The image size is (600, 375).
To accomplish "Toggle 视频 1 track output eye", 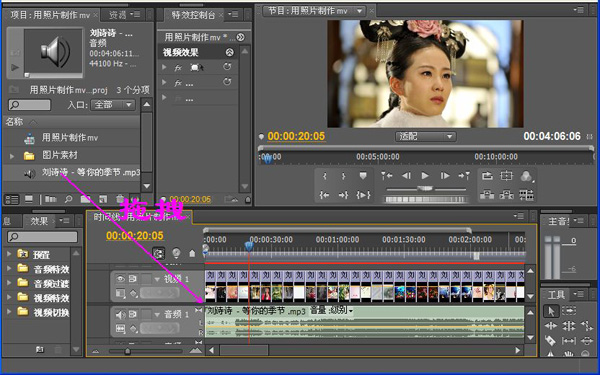I will (x=120, y=279).
